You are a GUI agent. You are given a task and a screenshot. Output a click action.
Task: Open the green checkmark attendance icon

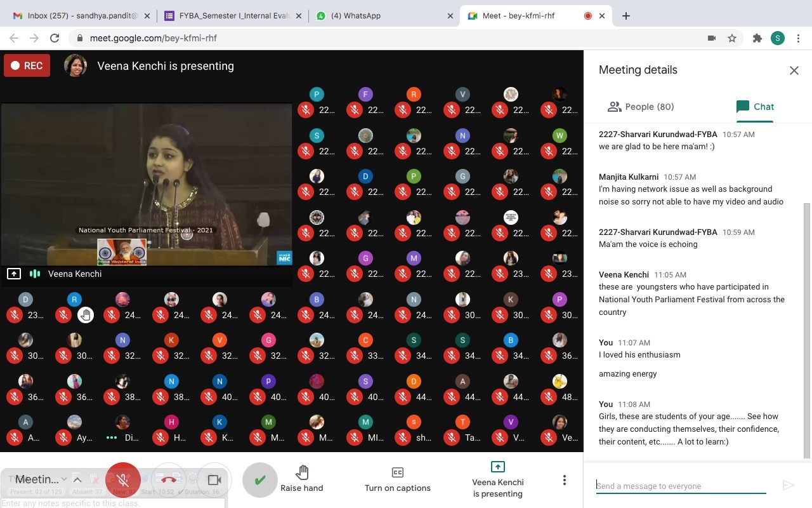(259, 479)
